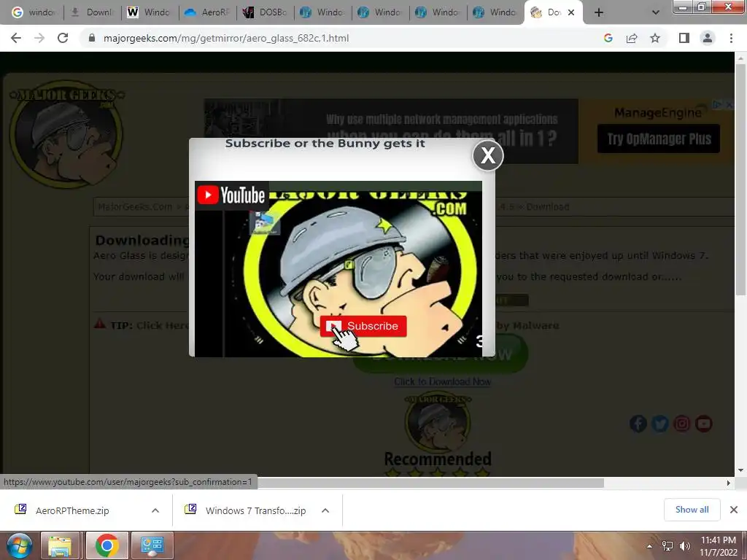Click the Google icon in the address bar
This screenshot has height=560, width=747.
608,38
